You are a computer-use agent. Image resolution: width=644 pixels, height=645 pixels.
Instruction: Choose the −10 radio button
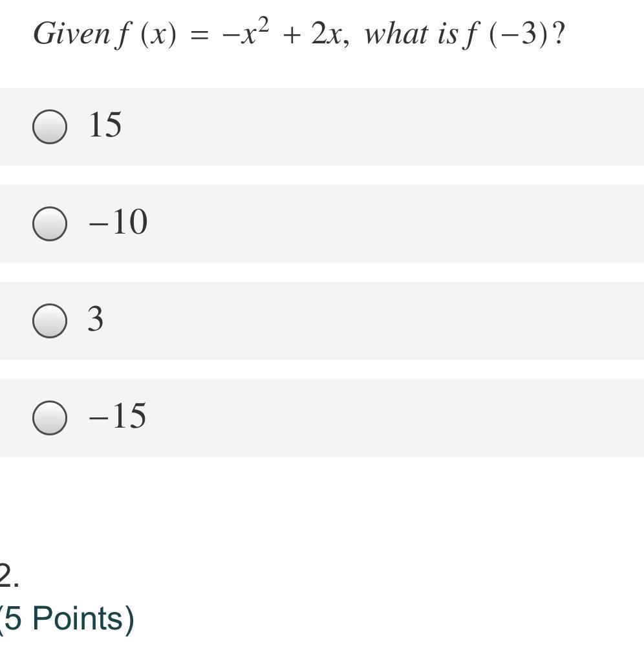click(50, 224)
